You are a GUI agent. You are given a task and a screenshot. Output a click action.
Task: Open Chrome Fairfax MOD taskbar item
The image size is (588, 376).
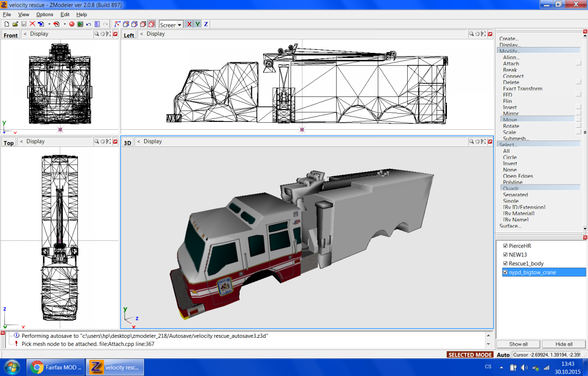tap(56, 367)
